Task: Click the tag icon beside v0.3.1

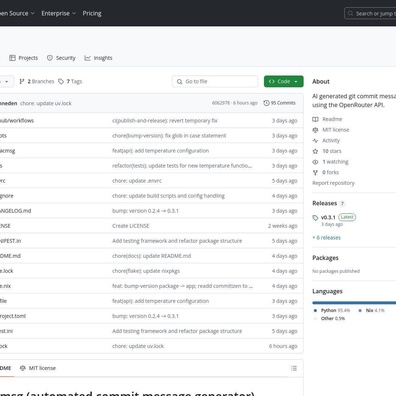Action: pos(315,218)
